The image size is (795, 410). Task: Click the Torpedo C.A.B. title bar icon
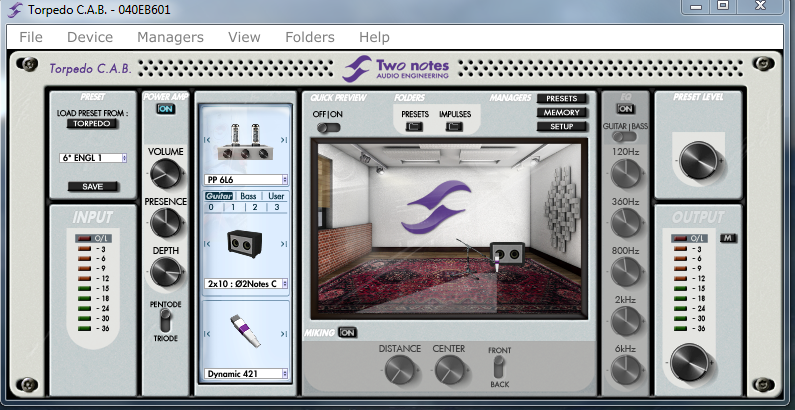point(15,10)
